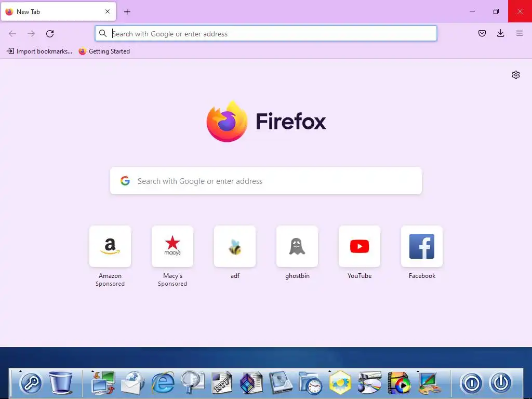Click the standby button in dock

click(x=472, y=383)
